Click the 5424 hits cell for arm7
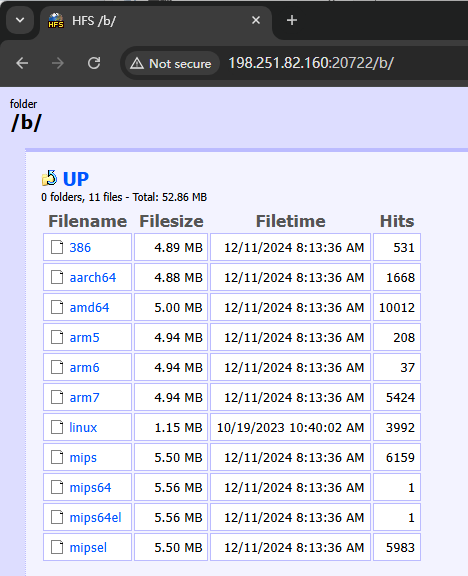Screen dimensions: 468x576 (397, 397)
